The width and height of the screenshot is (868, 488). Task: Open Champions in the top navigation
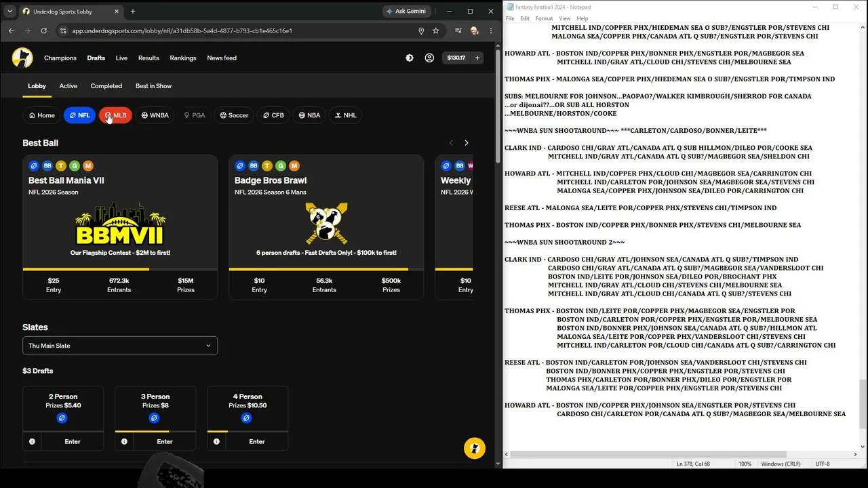coord(60,58)
